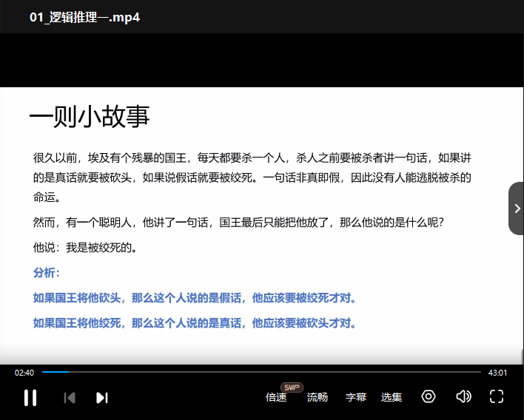
Task: Click the circular settings icon
Action: [x=429, y=396]
